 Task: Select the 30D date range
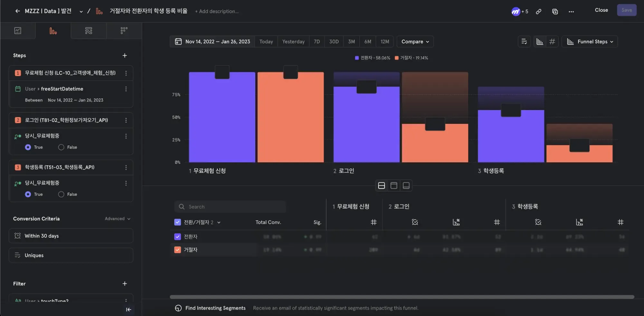[x=334, y=42]
